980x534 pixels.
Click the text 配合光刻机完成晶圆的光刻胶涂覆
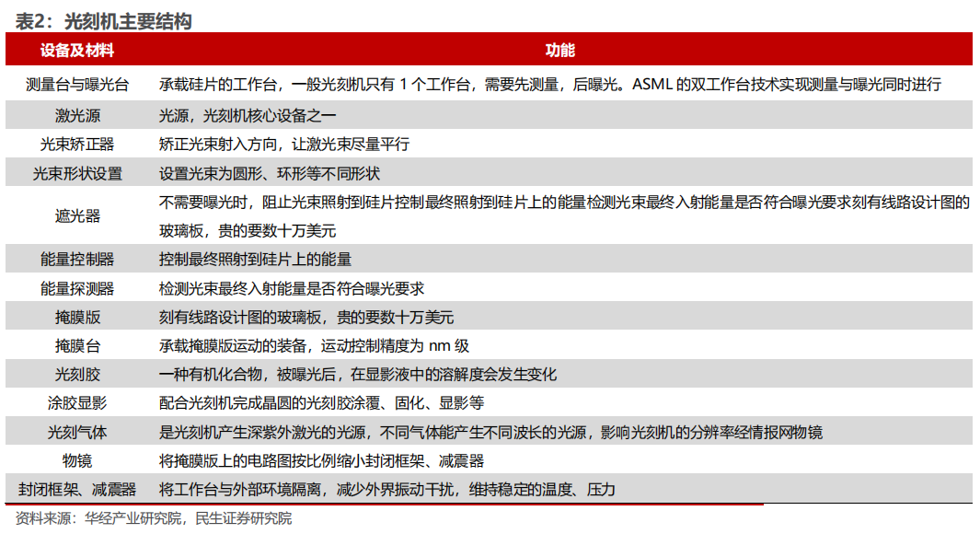tap(270, 403)
